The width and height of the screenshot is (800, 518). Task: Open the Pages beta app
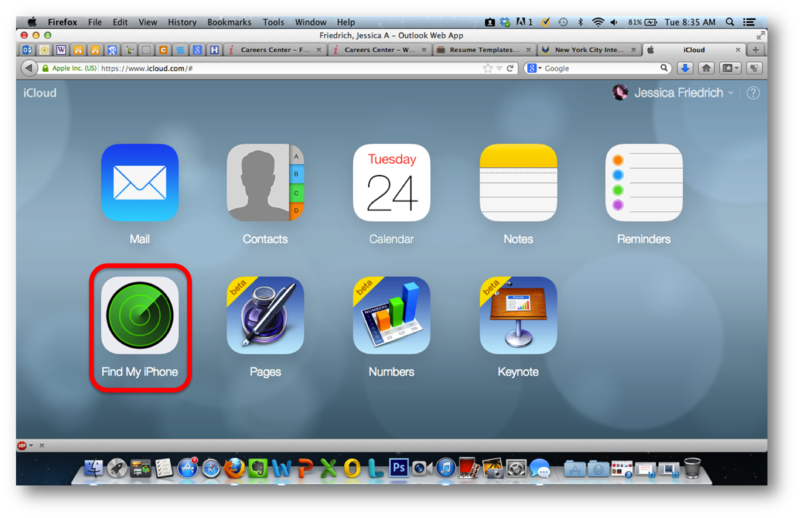[x=265, y=315]
